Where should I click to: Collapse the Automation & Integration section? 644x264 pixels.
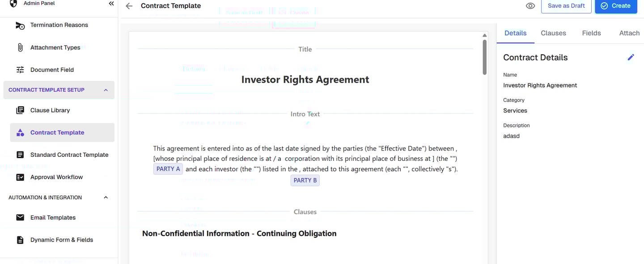coord(106,197)
